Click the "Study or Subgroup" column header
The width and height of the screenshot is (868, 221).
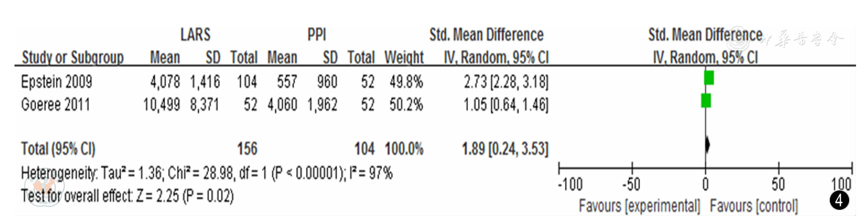(x=72, y=57)
